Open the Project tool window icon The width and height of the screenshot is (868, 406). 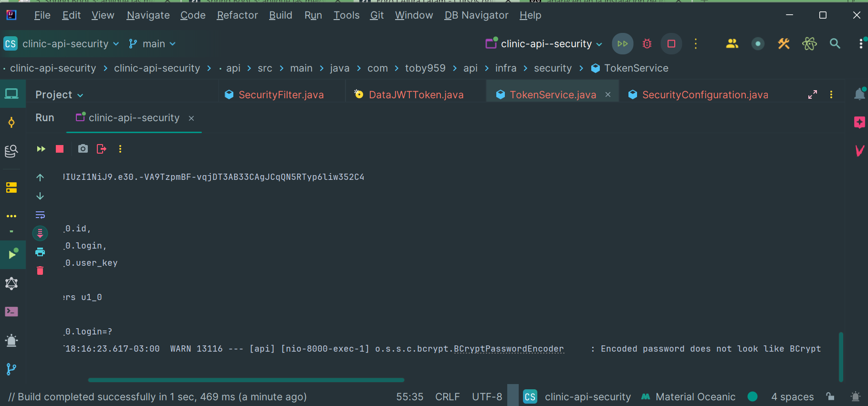tap(11, 94)
